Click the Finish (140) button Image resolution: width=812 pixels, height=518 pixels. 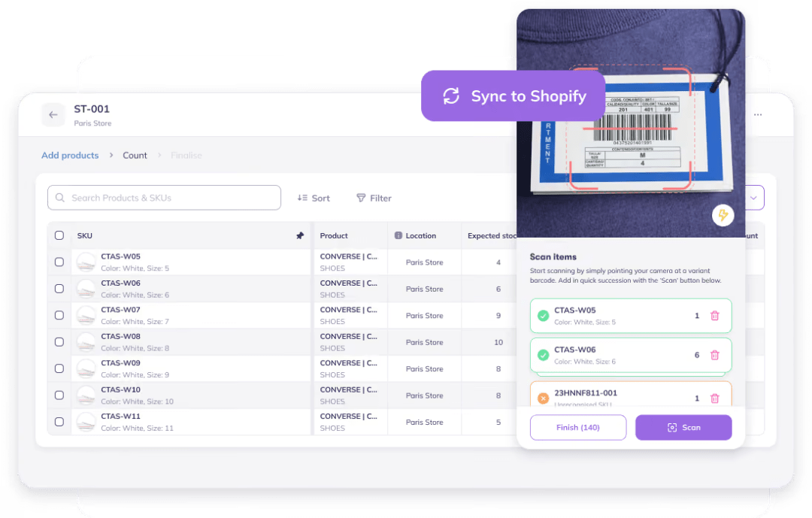578,427
